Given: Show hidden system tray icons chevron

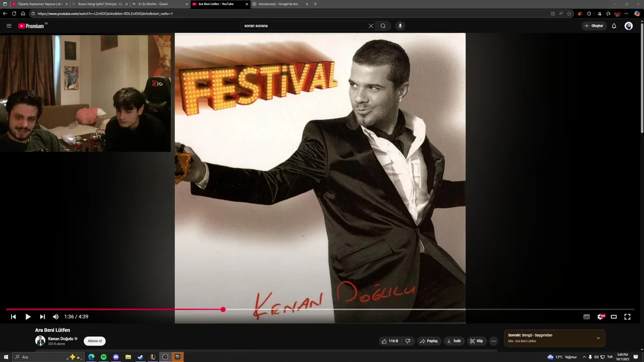Looking at the screenshot, I should (x=584, y=357).
